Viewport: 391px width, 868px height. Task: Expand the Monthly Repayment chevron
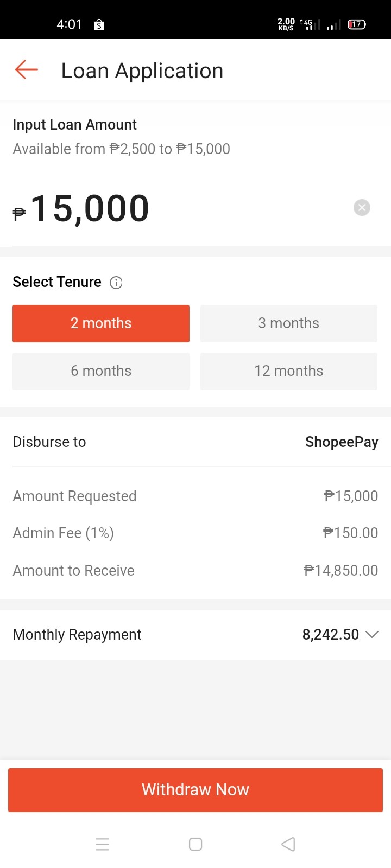[x=372, y=634]
